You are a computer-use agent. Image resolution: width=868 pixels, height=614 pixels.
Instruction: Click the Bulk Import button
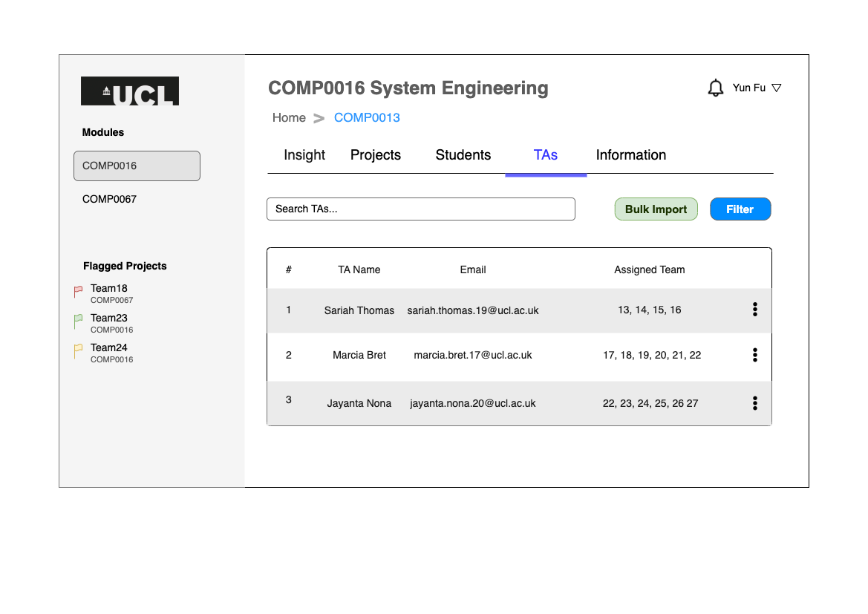(656, 209)
